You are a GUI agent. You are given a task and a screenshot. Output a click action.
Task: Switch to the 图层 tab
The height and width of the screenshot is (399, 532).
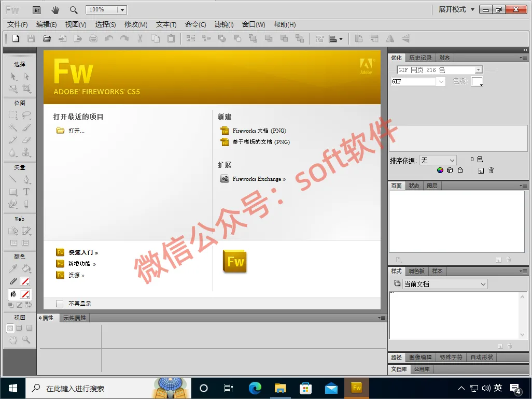click(432, 186)
